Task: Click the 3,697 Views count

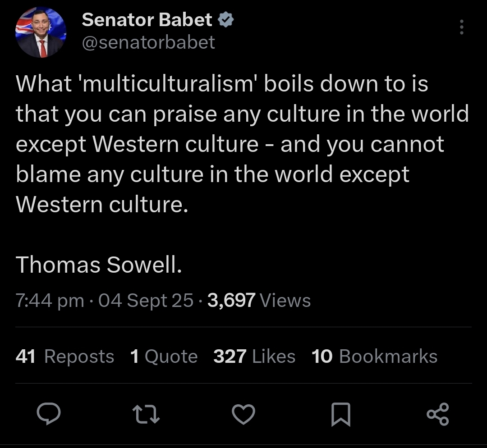Action: click(x=259, y=300)
